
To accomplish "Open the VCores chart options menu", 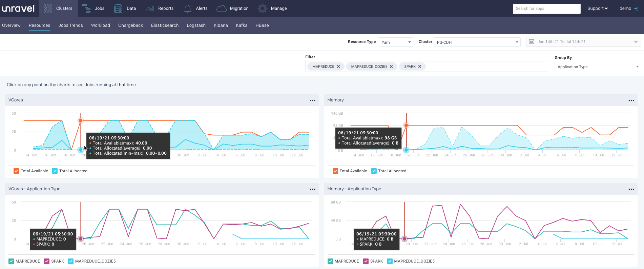I will click(313, 100).
